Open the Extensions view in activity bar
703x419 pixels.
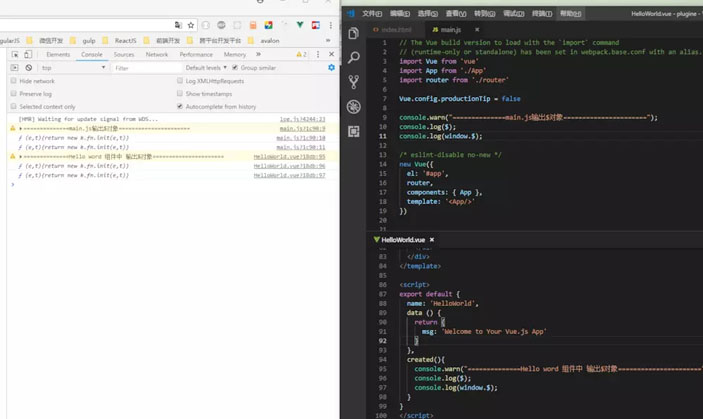coord(354,131)
